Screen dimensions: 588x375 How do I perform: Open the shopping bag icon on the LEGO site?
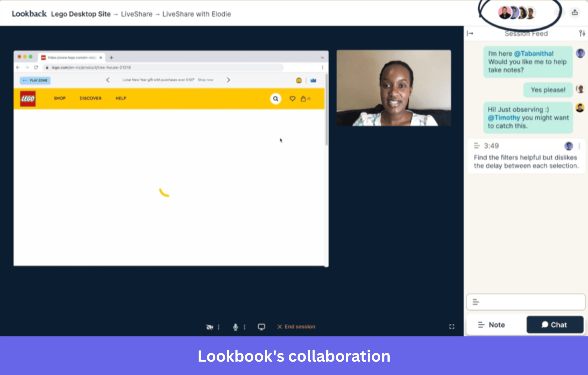[x=303, y=99]
